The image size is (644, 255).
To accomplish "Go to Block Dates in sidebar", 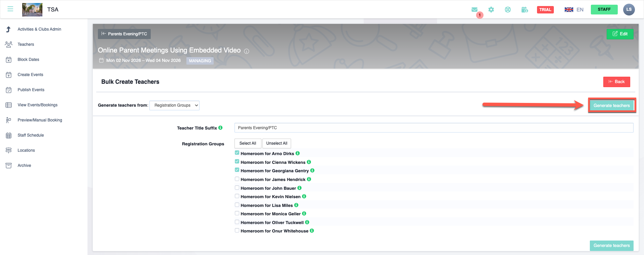I will (x=28, y=60).
